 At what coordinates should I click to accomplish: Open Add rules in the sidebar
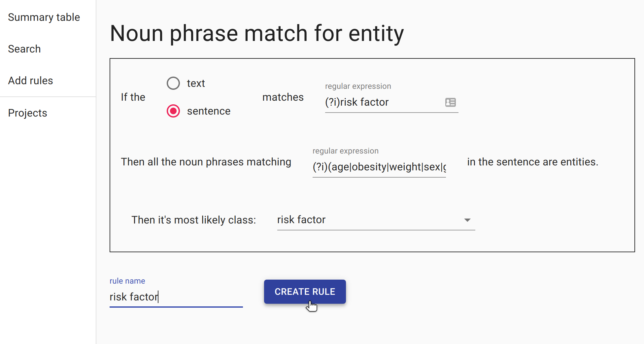point(30,81)
